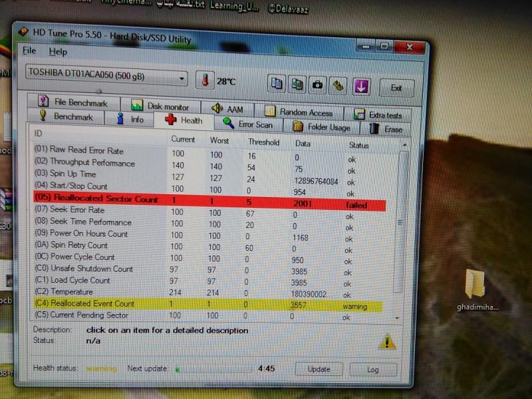Viewport: 532px width, 399px height.
Task: Click the temperature thermometer icon
Action: [x=205, y=80]
